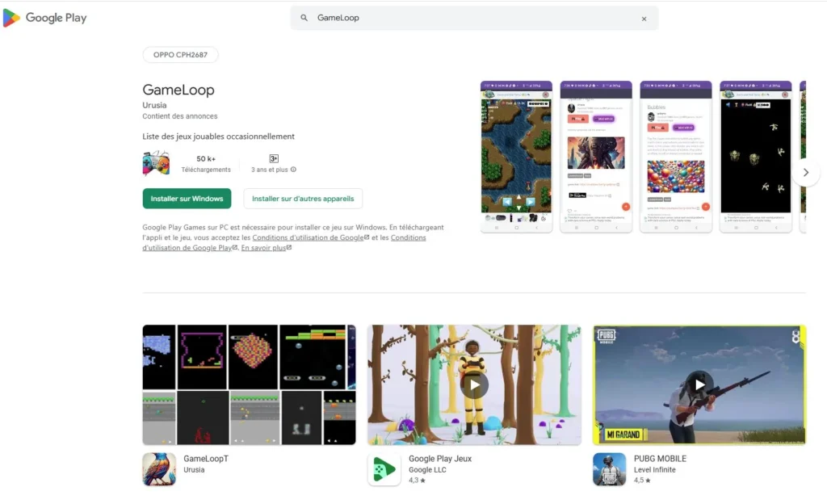Click the Google Play Jeux app icon
The width and height of the screenshot is (827, 504).
(x=384, y=469)
